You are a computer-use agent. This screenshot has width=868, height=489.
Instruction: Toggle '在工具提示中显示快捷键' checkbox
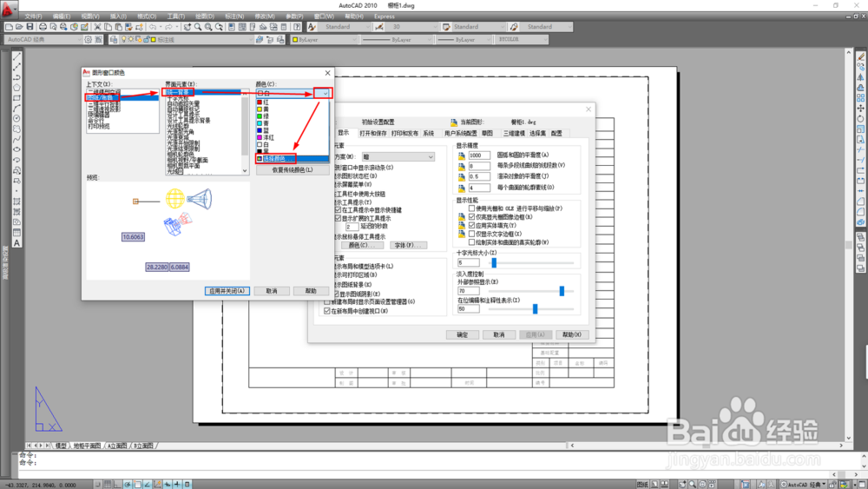tap(338, 210)
